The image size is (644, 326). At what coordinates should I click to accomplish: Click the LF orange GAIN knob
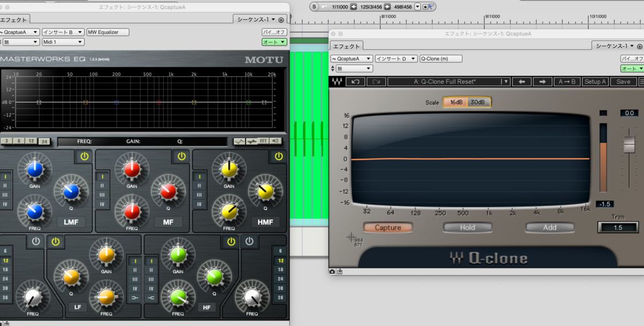tap(106, 255)
